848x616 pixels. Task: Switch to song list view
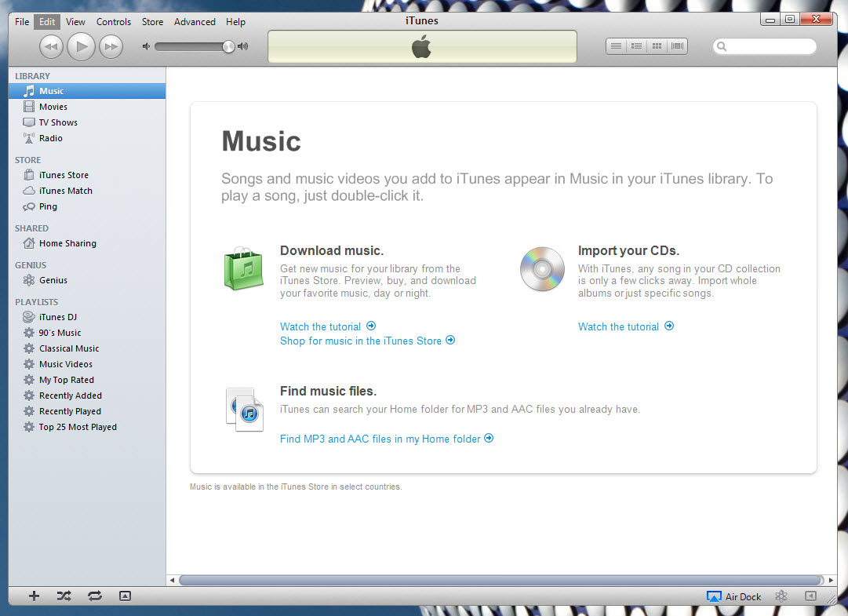tap(616, 46)
